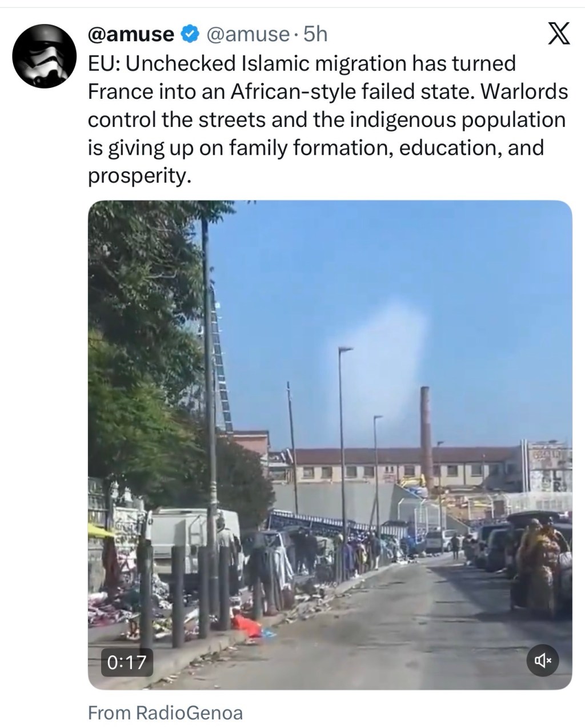
Task: Click the 0:17 video duration badge
Action: pos(127,662)
